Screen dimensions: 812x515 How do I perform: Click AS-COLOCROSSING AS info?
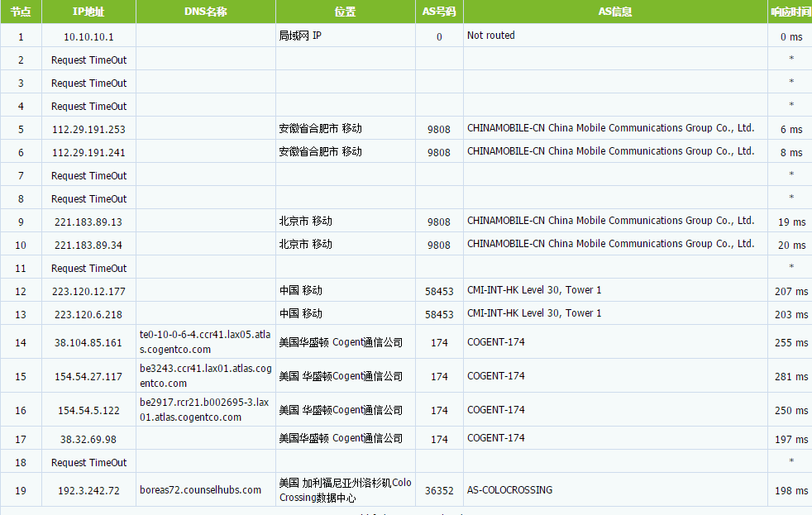pos(509,489)
